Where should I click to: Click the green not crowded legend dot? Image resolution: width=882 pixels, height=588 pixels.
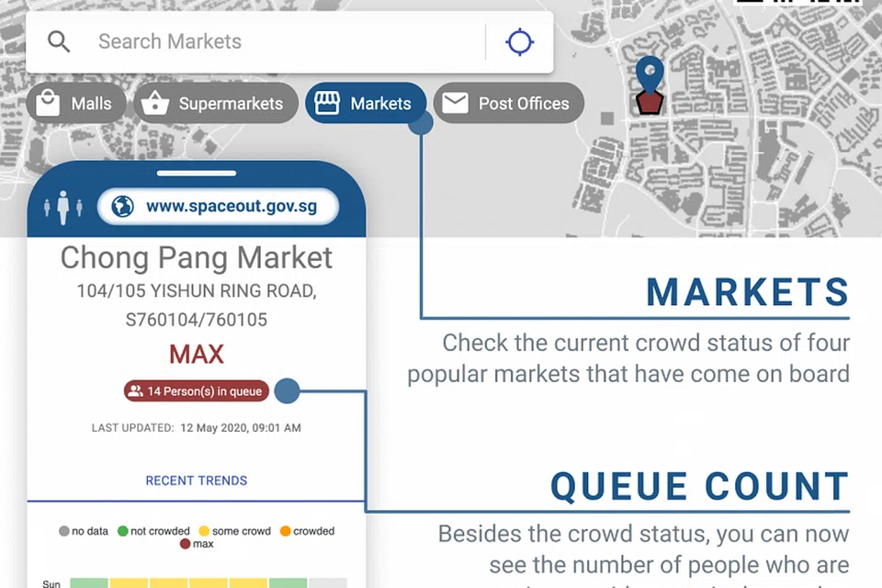click(x=122, y=531)
